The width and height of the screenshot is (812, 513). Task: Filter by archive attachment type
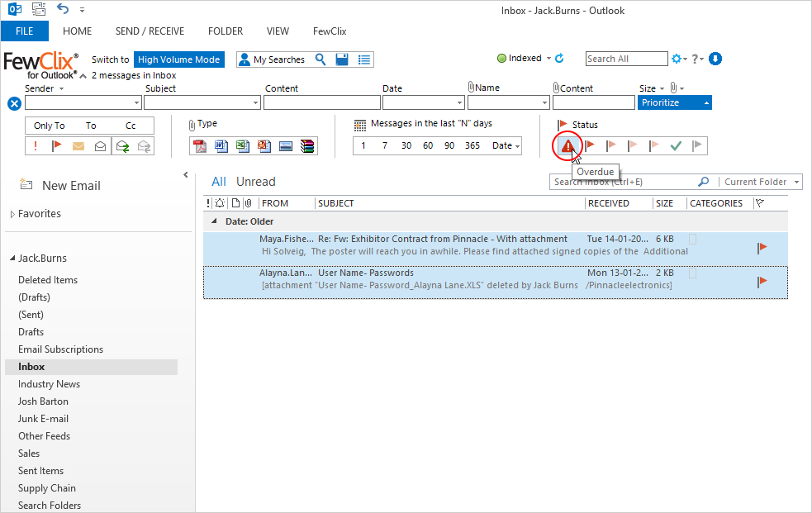[x=307, y=146]
